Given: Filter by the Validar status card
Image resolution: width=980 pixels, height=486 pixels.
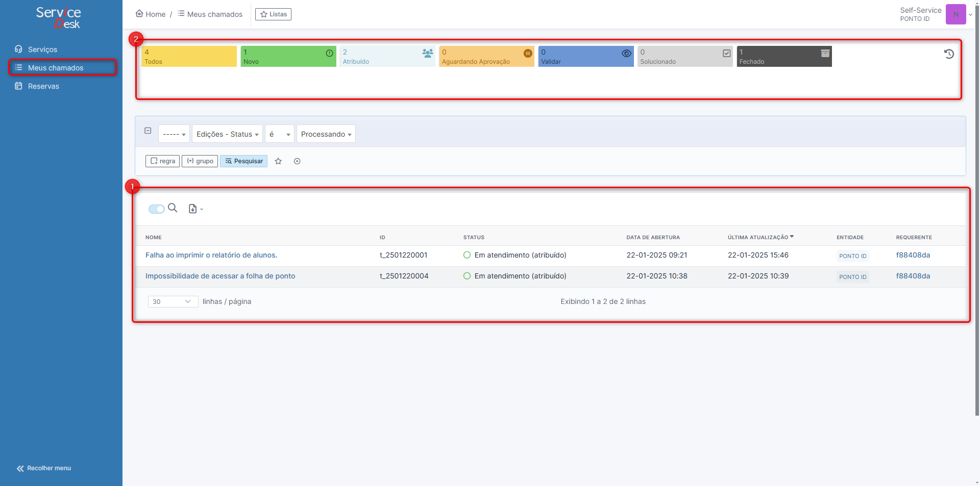Looking at the screenshot, I should (585, 57).
